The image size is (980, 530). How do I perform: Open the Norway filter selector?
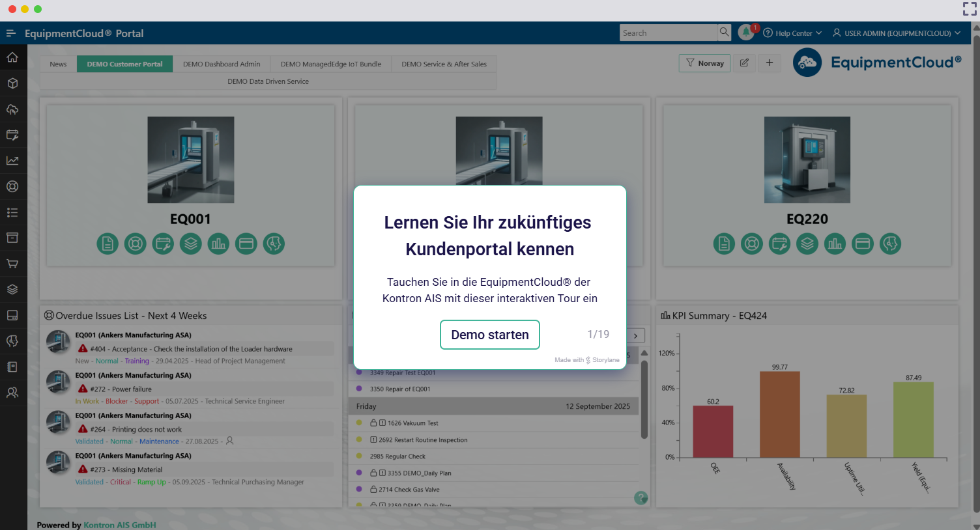[x=704, y=63]
